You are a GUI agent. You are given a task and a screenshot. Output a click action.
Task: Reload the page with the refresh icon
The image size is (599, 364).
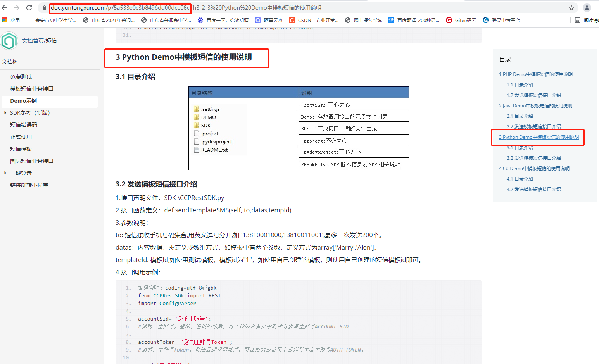(28, 7)
